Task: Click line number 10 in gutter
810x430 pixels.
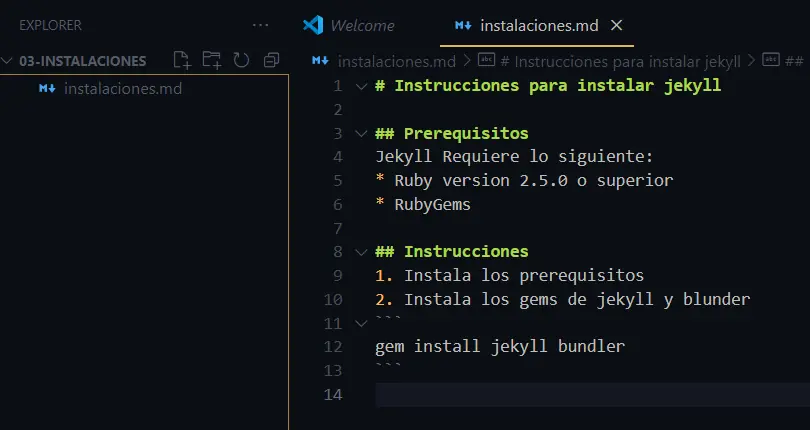Action: coord(333,299)
